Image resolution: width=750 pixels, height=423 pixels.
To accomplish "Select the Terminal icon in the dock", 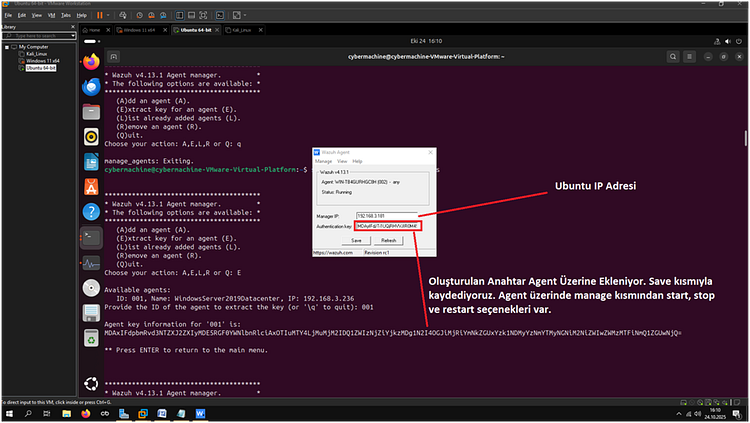I will (91, 237).
